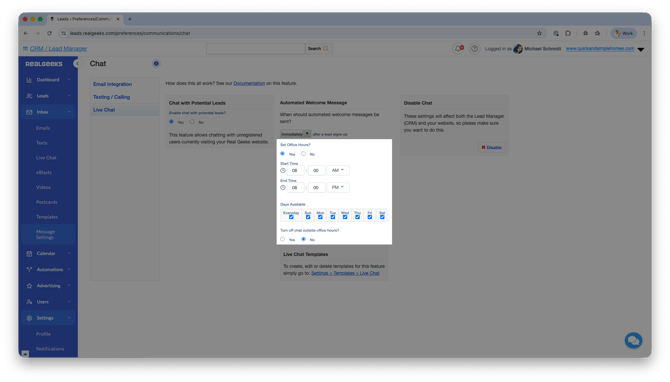670x382 pixels.
Task: Open the Immediately welcome message dropdown
Action: pos(295,134)
